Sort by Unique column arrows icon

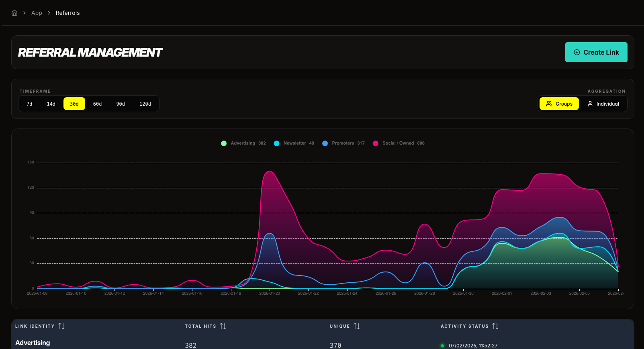357,326
